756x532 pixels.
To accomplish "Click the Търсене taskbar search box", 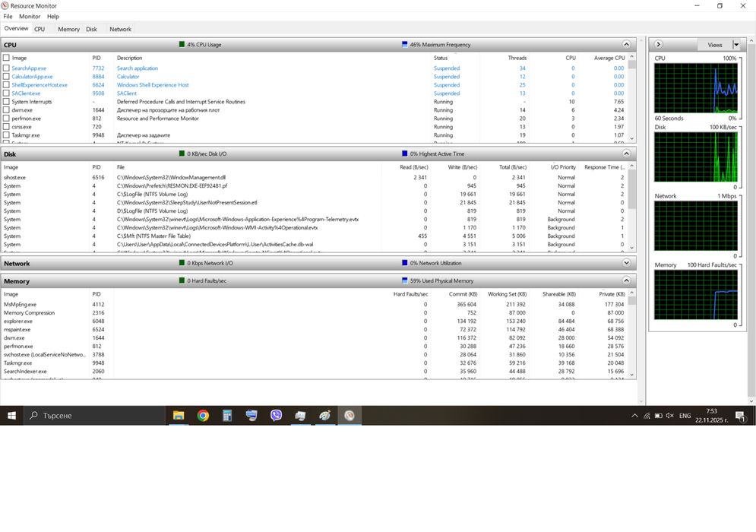I will (x=94, y=415).
